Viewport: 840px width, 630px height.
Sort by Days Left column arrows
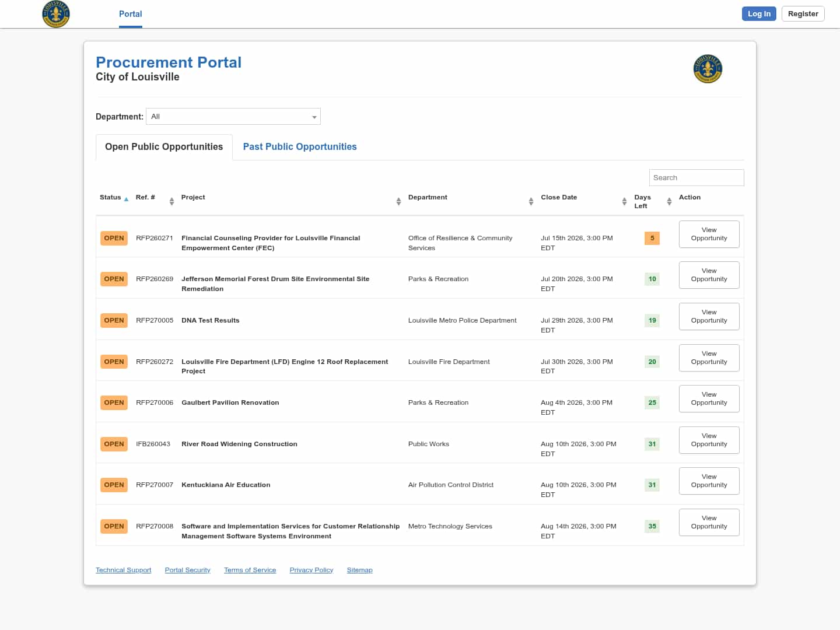(669, 201)
